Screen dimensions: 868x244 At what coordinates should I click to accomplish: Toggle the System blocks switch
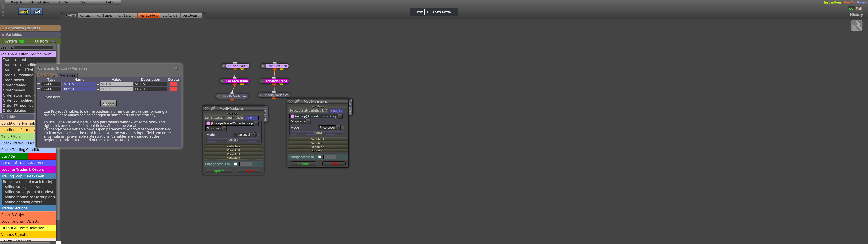tap(22, 42)
